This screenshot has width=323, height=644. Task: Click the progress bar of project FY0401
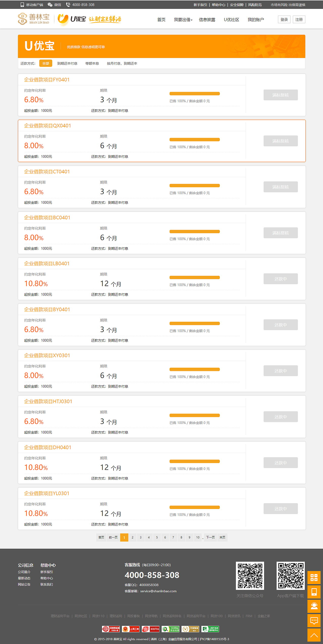(x=195, y=94)
